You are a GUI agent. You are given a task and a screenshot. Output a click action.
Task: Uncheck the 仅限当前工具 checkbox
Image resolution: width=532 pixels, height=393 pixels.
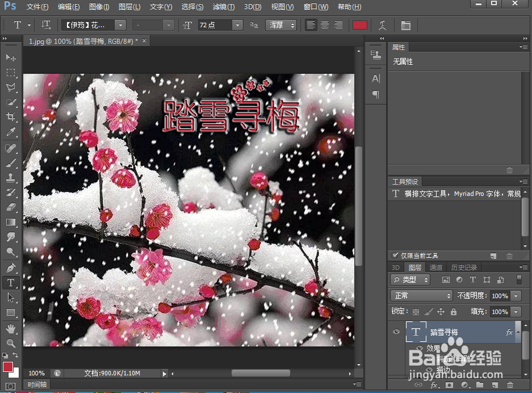396,255
